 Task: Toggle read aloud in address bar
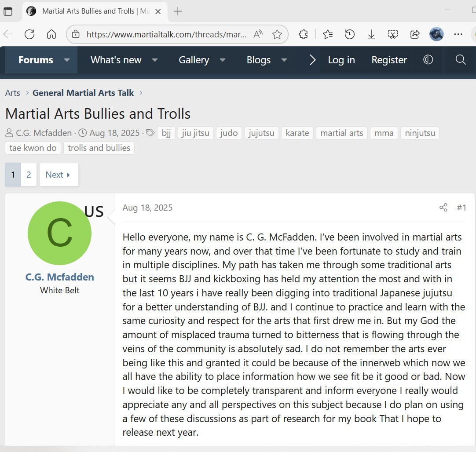[x=258, y=34]
